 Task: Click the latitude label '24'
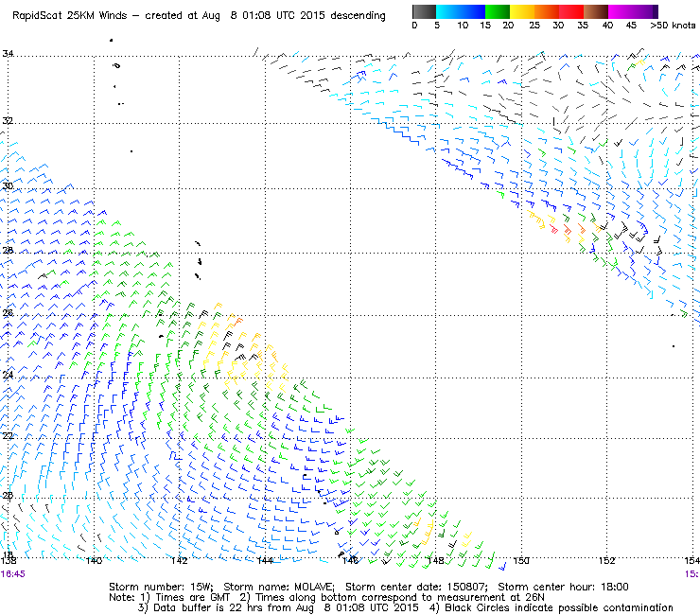[x=8, y=375]
